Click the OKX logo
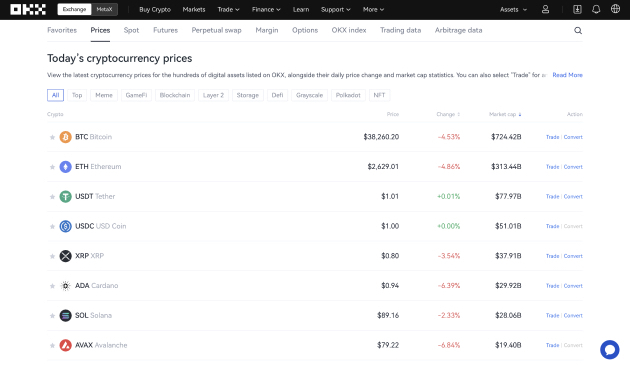The image size is (630, 365). pos(28,9)
